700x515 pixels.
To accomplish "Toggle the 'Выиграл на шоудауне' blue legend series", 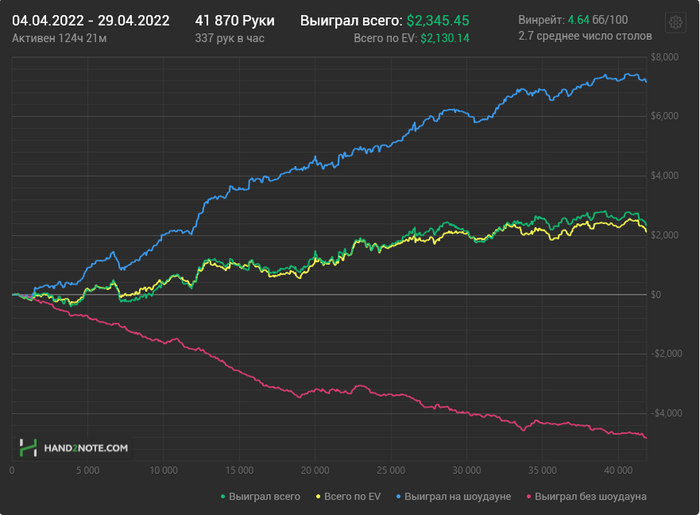I will coord(453,496).
